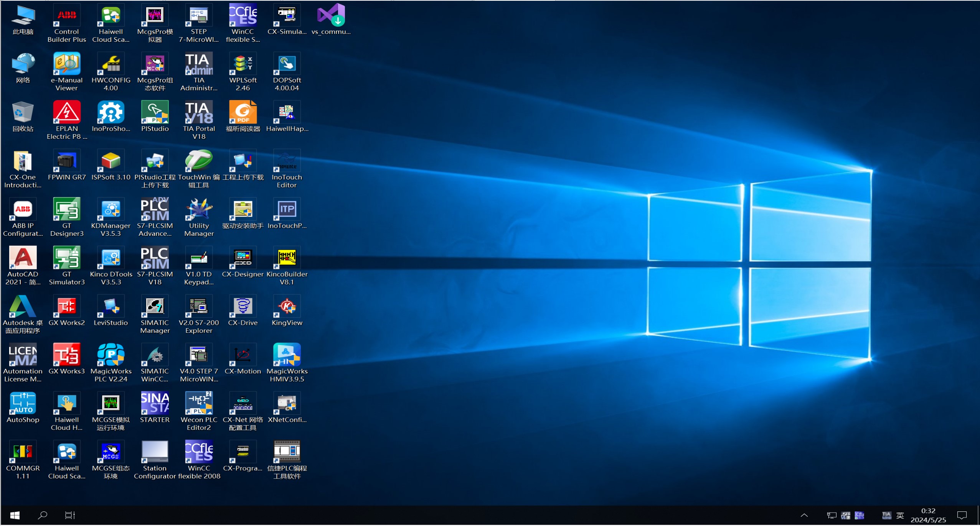
Task: Click the ABB IP Configuration icon
Action: click(x=23, y=217)
